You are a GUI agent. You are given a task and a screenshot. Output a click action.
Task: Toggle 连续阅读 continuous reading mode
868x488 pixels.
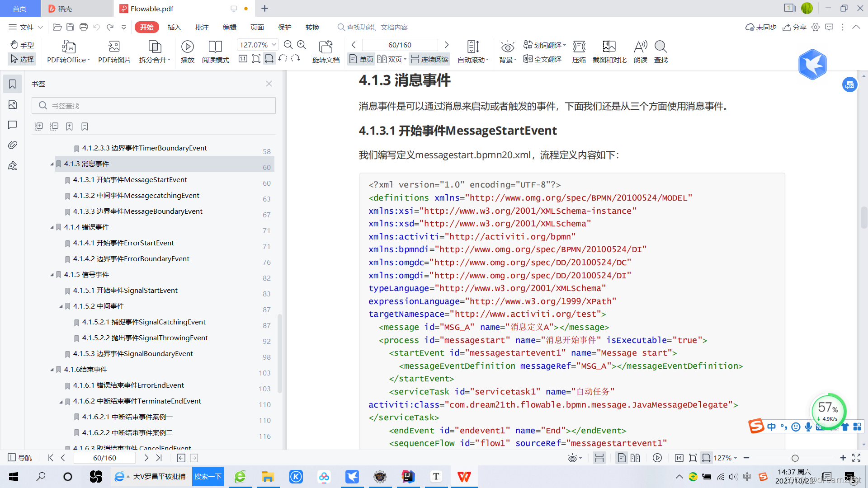429,59
